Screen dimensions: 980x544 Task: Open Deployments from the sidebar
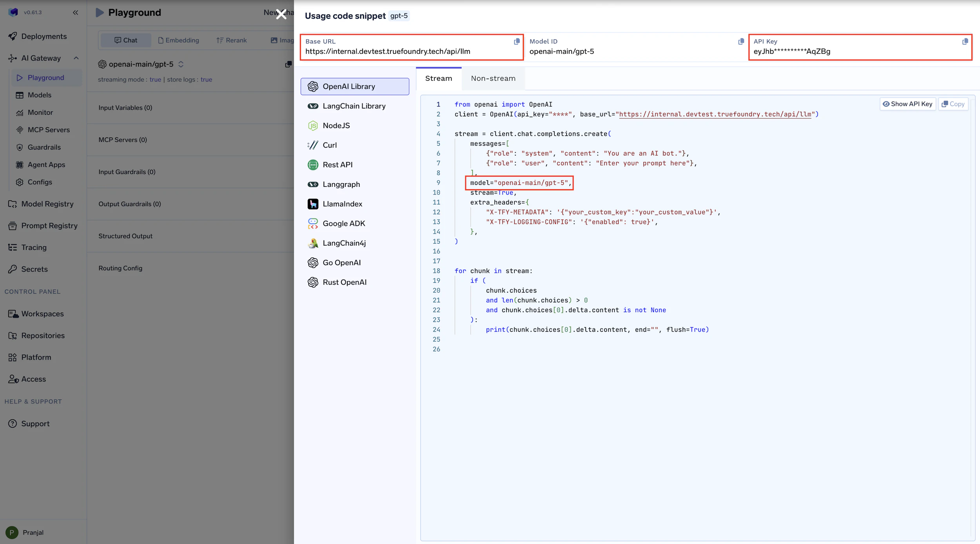(44, 36)
